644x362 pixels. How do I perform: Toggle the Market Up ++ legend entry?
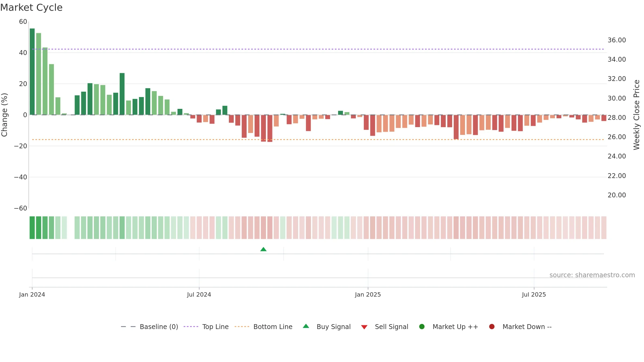point(448,327)
